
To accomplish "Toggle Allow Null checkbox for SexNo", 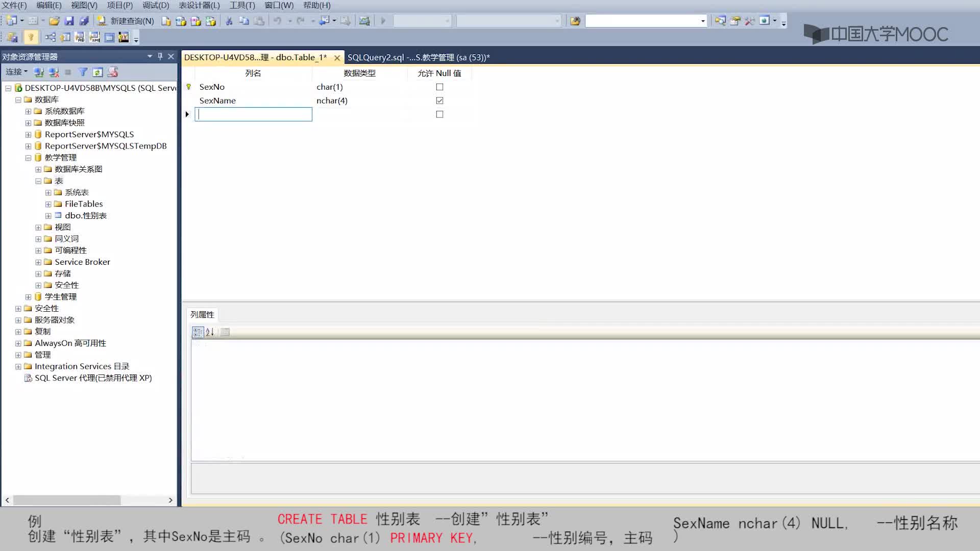I will [439, 87].
